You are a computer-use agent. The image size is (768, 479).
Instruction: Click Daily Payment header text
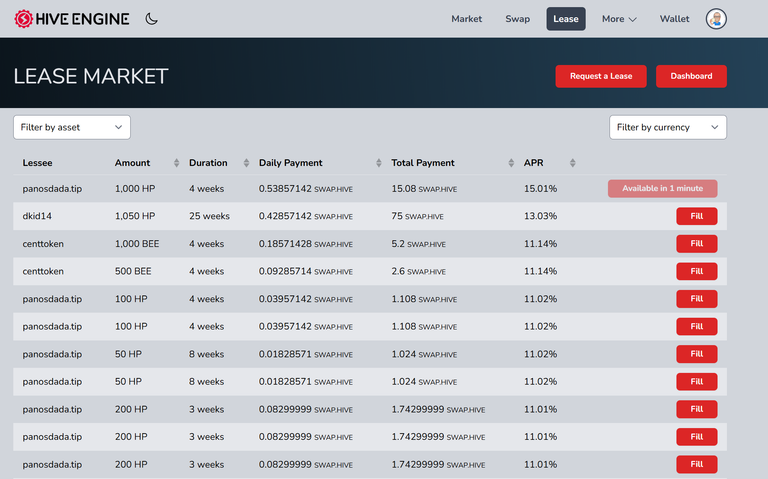click(290, 163)
